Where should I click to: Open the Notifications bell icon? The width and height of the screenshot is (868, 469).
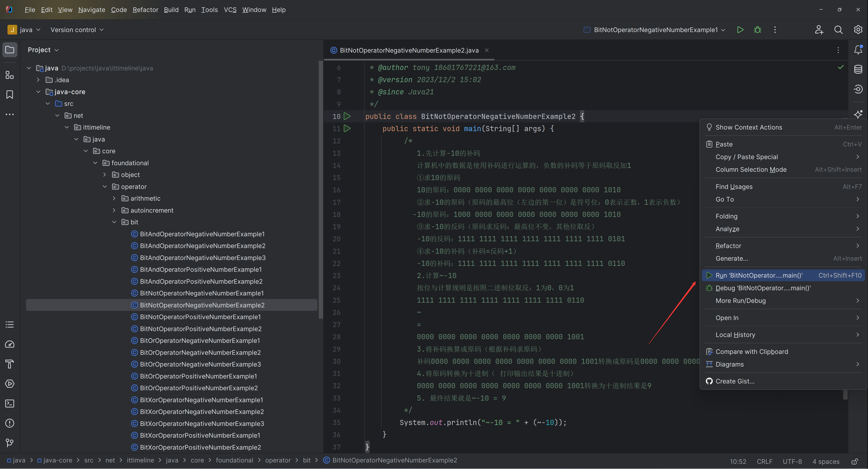(858, 50)
